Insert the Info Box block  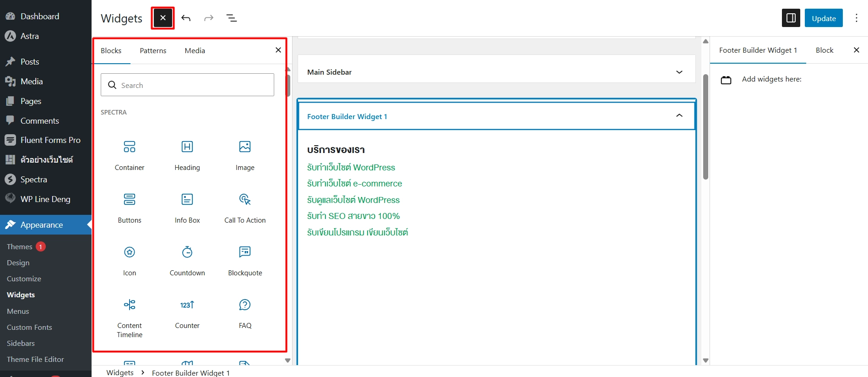tap(187, 208)
